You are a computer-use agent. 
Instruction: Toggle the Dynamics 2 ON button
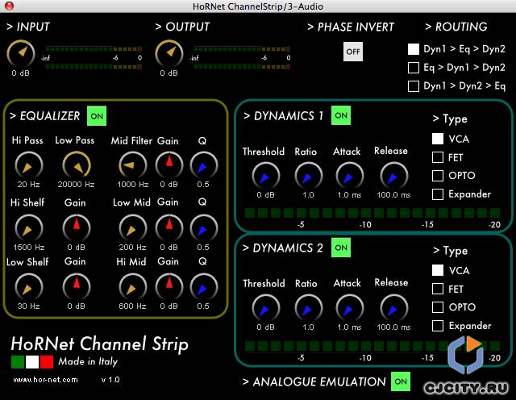(x=341, y=248)
